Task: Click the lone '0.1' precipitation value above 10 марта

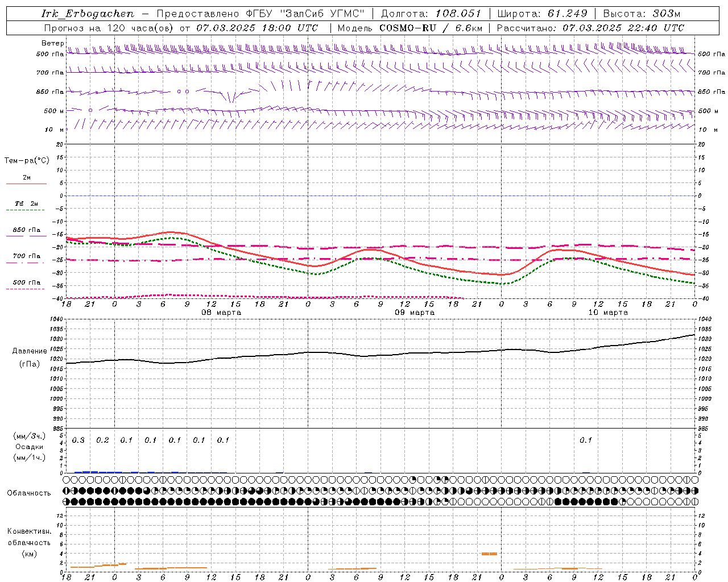Action: (x=586, y=440)
